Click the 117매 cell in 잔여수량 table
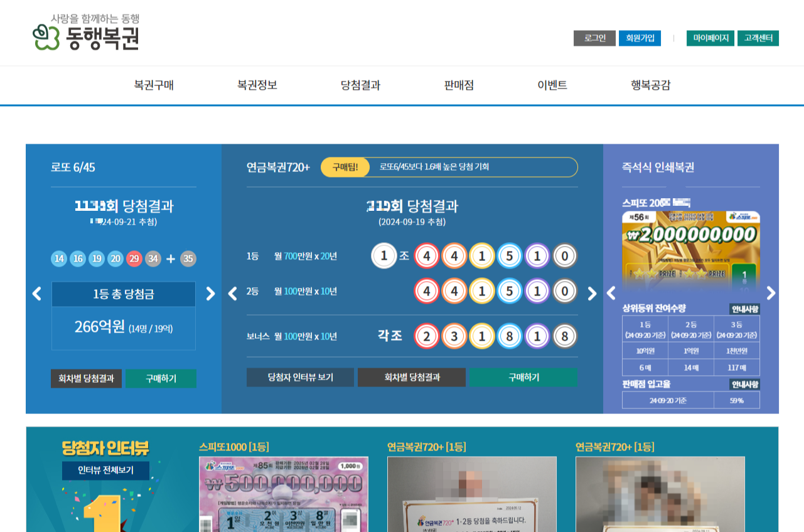The width and height of the screenshot is (804, 532). [737, 368]
